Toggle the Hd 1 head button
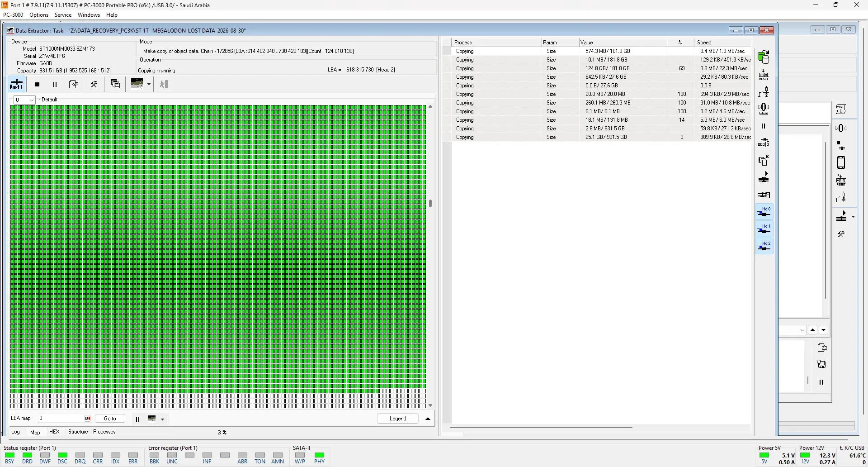Screen dimensions: 868x467 [x=764, y=229]
